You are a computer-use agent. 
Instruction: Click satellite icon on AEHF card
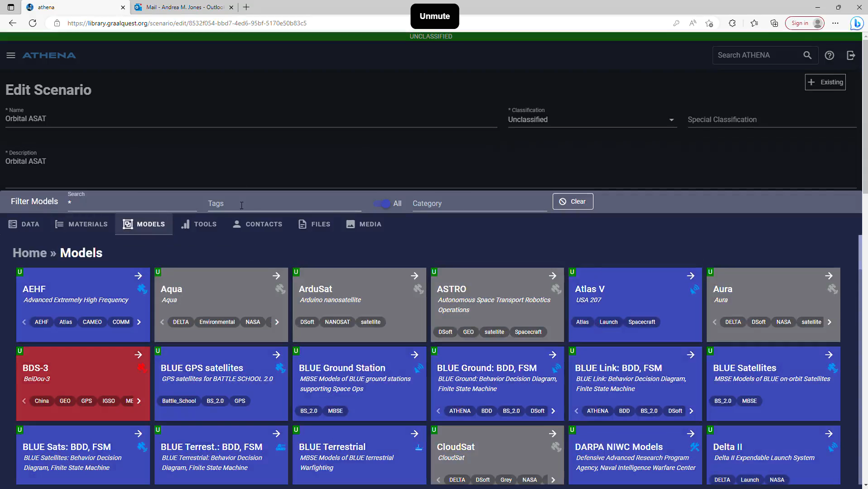click(x=142, y=289)
